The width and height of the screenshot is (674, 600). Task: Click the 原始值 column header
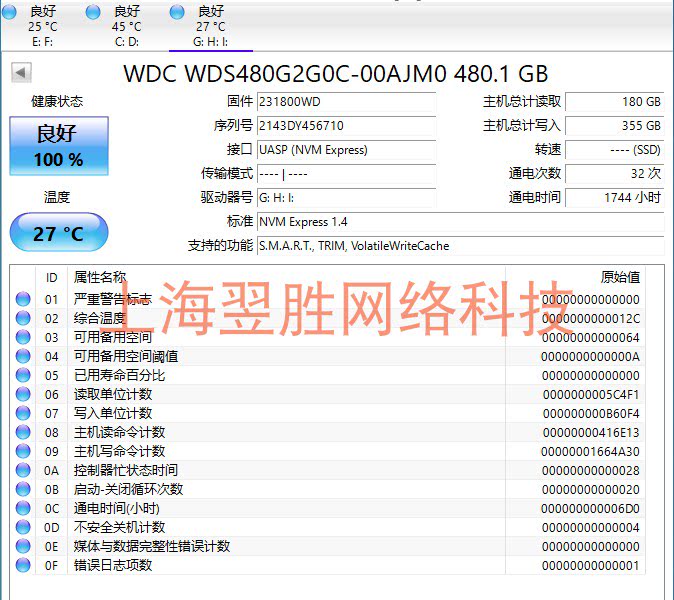576,278
